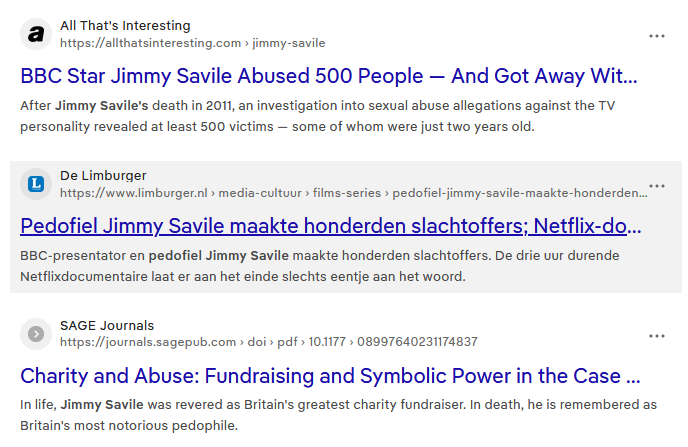The image size is (688, 447).
Task: Click the "SAGE Journals" site name
Action: (107, 325)
